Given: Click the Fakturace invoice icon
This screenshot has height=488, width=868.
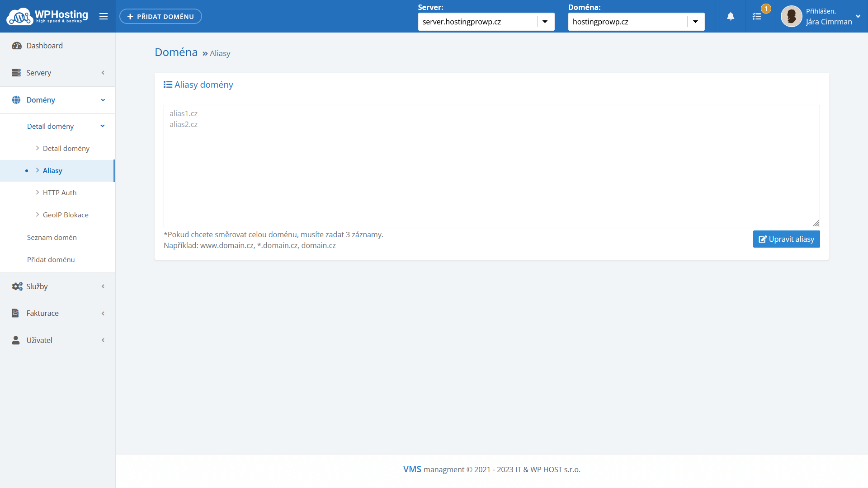Looking at the screenshot, I should pyautogui.click(x=15, y=313).
